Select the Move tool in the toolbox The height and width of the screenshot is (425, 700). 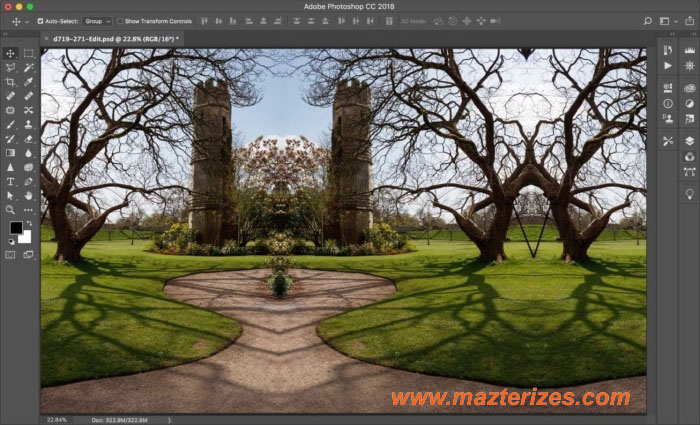10,53
